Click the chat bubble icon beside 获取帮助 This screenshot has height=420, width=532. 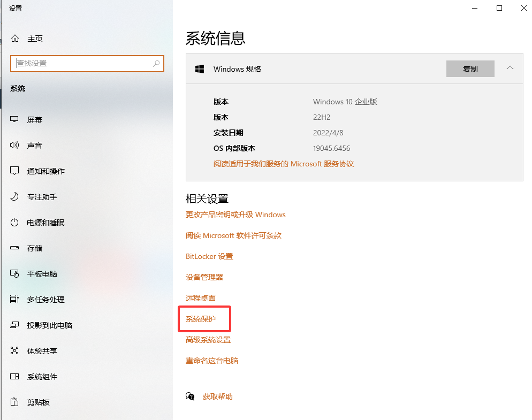pos(190,396)
